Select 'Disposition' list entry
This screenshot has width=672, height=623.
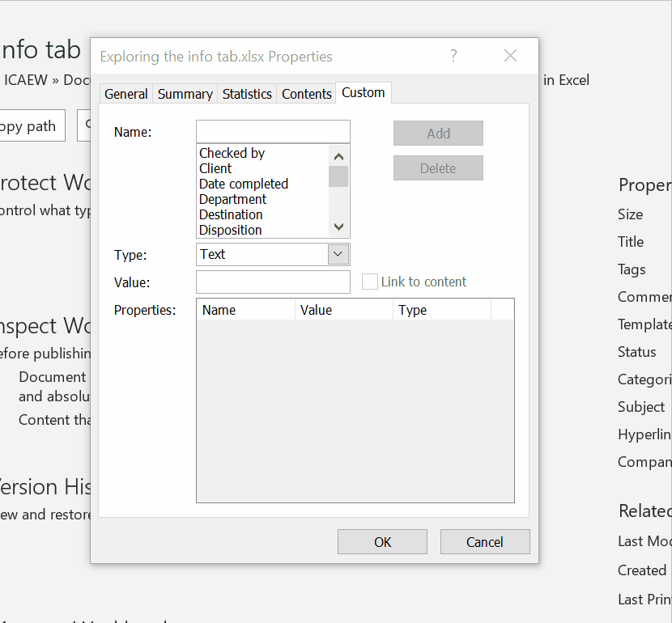tap(231, 230)
